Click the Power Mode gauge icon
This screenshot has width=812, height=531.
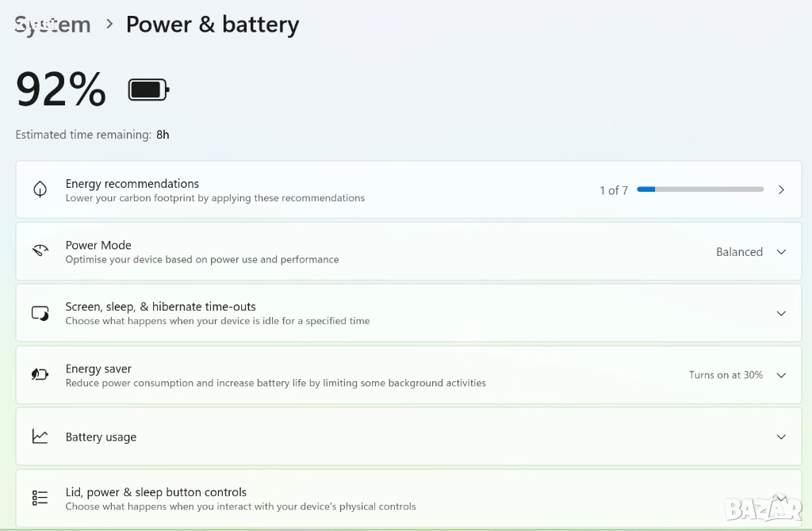tap(40, 251)
